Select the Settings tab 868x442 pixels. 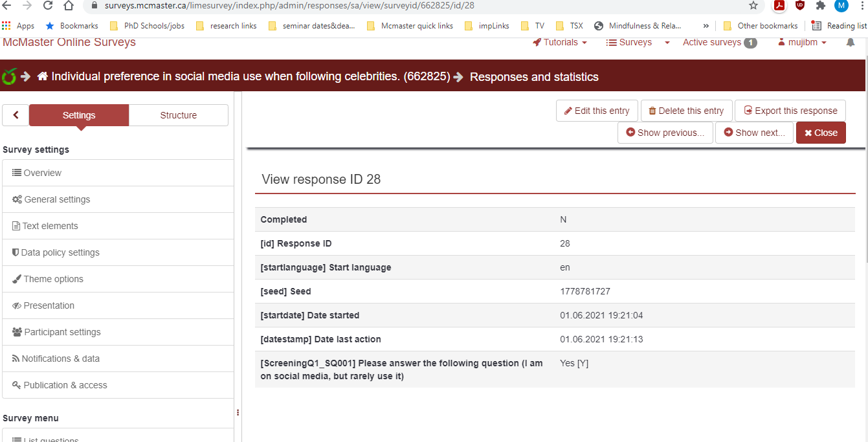[x=79, y=115]
